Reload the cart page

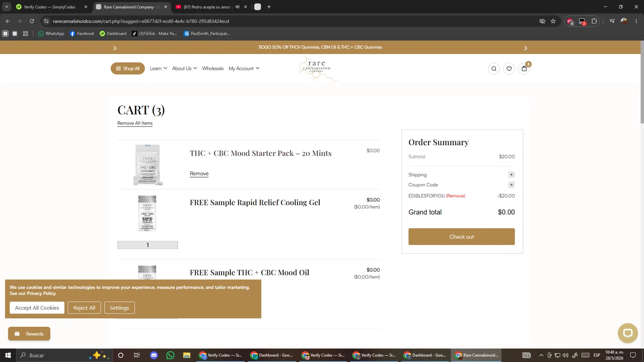click(32, 21)
